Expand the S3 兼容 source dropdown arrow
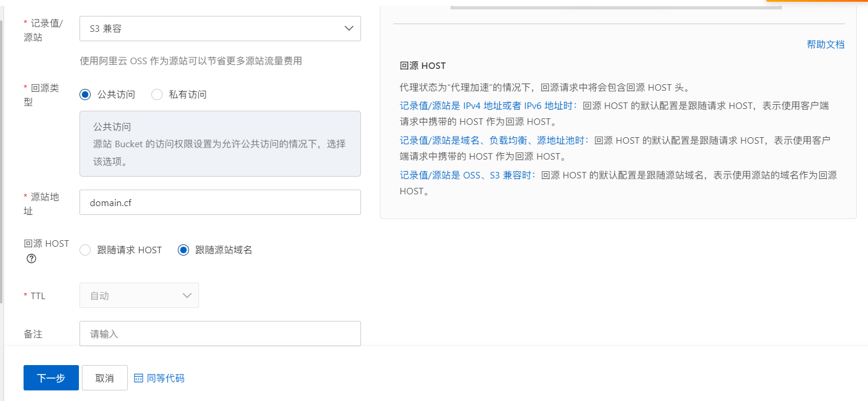Image resolution: width=868 pixels, height=401 pixels. 349,28
